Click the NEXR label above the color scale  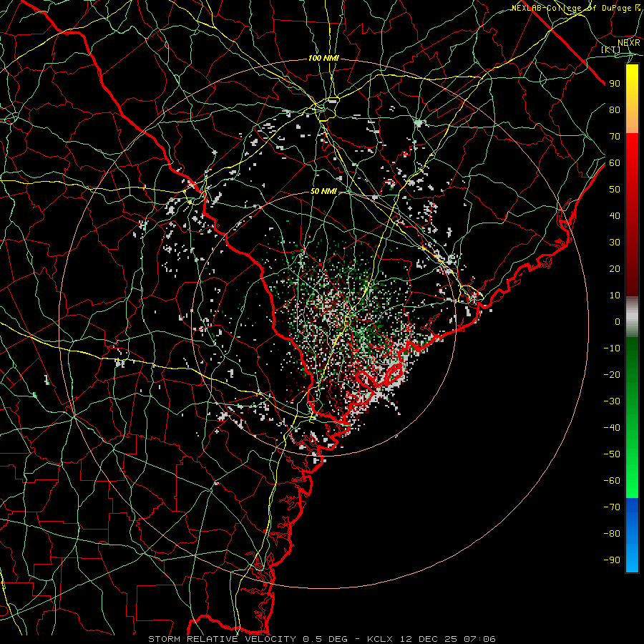pos(629,43)
